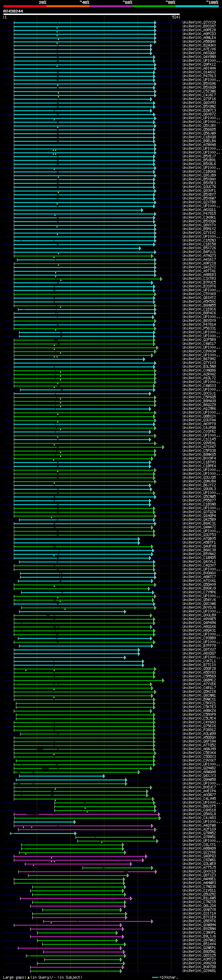
Task: Click hit label UniRef100_A7SV47
Action: coord(199,447)
